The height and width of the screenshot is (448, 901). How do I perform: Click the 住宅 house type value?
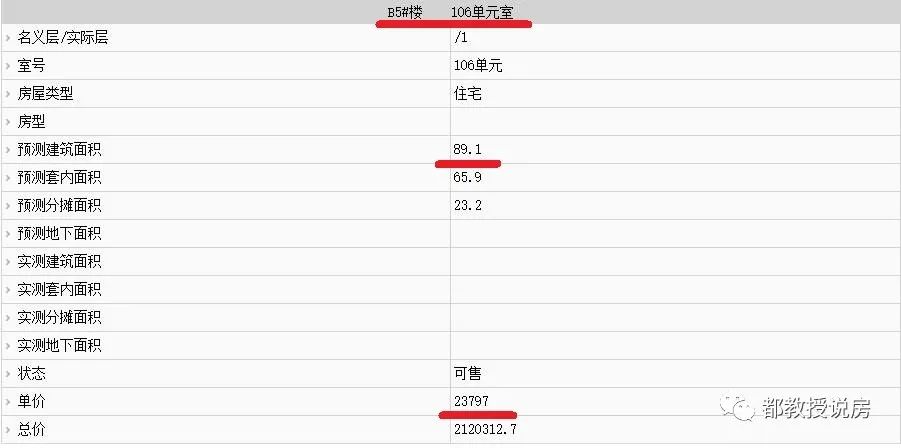(468, 94)
